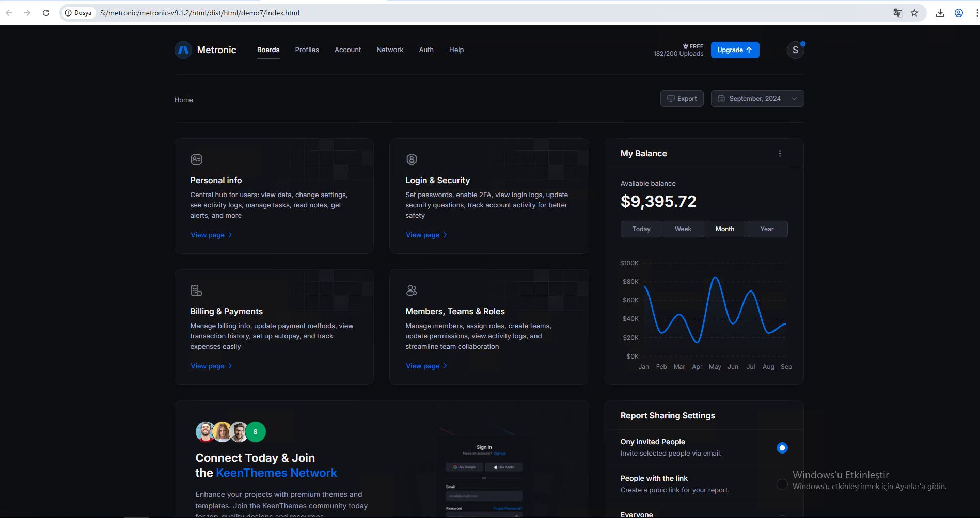Open the user avatar S menu
Image resolution: width=980 pixels, height=518 pixels.
click(x=795, y=50)
